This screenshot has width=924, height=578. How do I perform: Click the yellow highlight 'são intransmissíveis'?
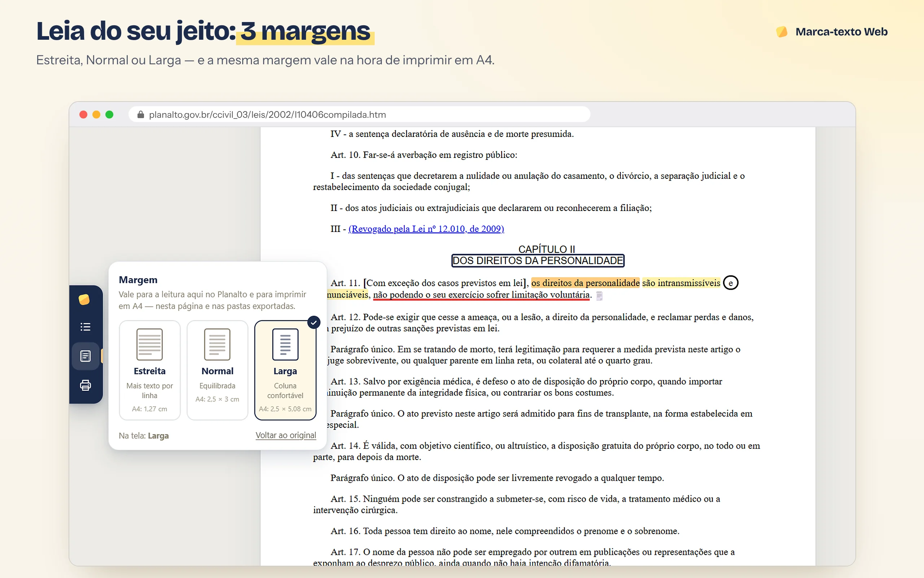[681, 283]
